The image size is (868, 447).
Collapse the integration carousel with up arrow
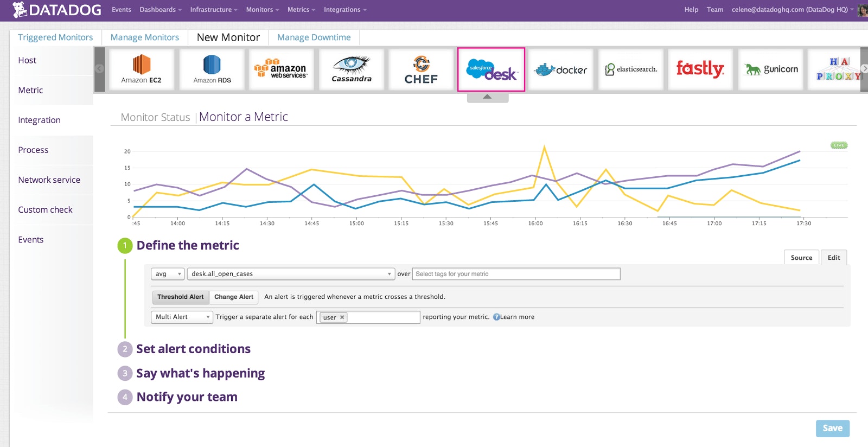[x=487, y=97]
